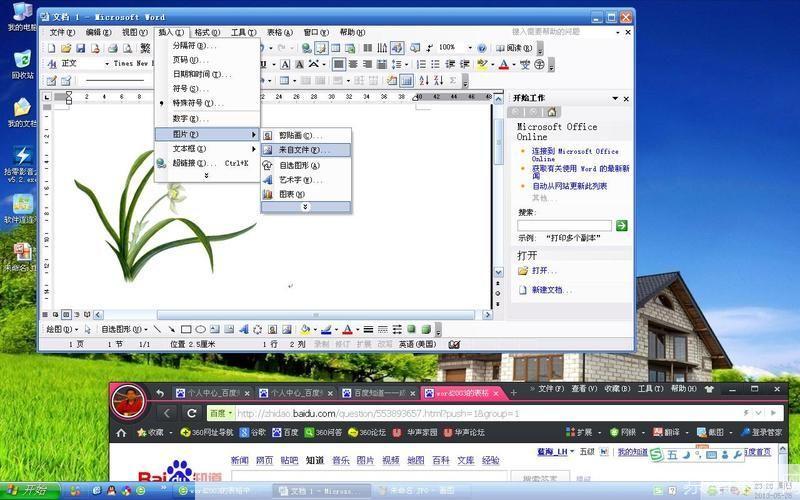Click the 繁 Chinese conversion icon

[x=145, y=48]
